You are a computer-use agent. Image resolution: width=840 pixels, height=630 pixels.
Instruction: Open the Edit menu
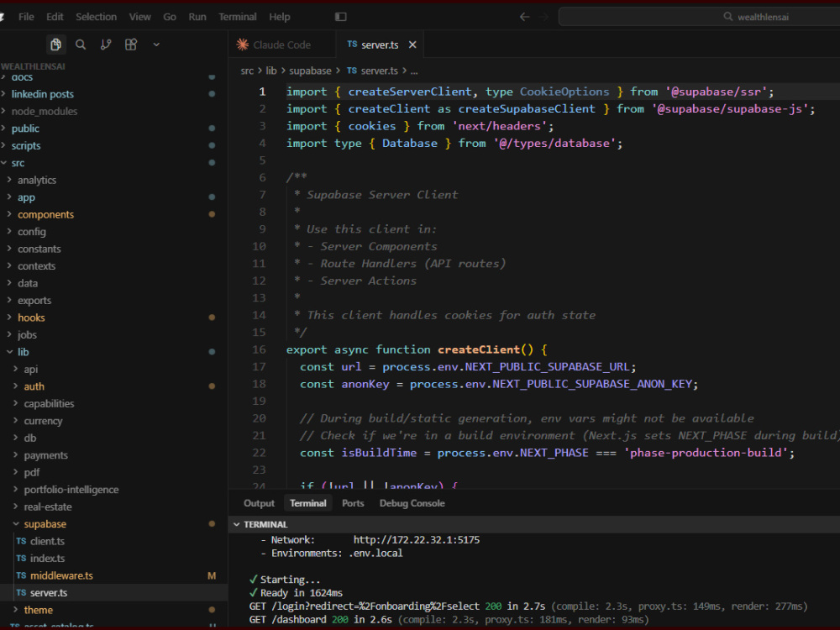pos(55,17)
